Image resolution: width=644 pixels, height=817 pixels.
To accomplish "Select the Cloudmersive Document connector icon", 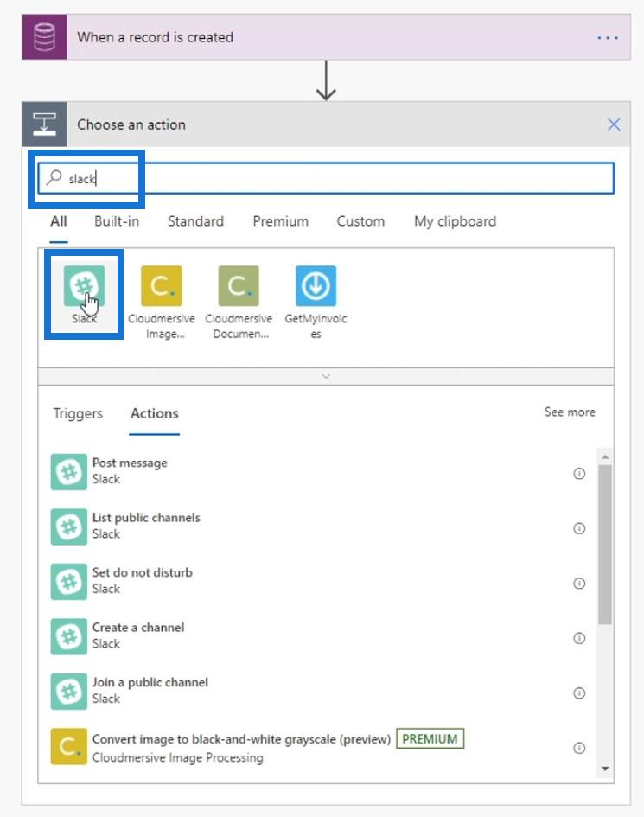I will click(x=239, y=285).
